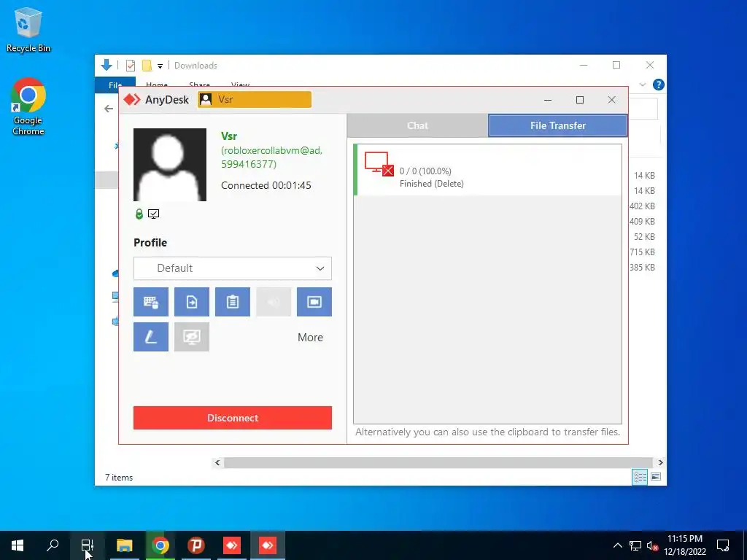Minimize the AnyDesk window
Viewport: 747px width, 560px height.
548,99
